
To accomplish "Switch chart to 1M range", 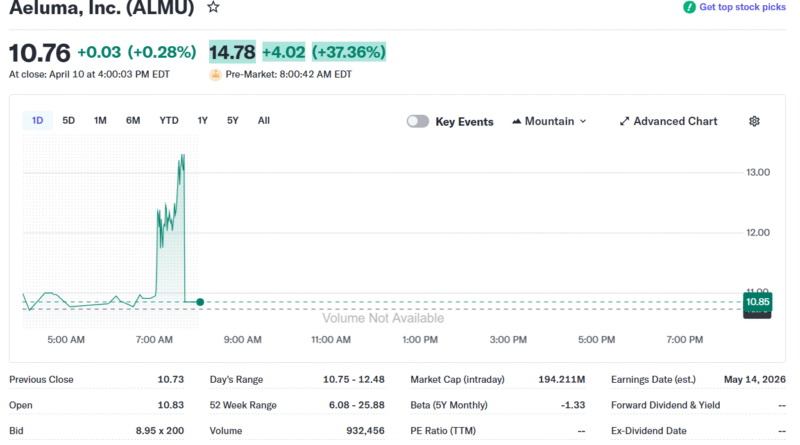I will pos(100,120).
